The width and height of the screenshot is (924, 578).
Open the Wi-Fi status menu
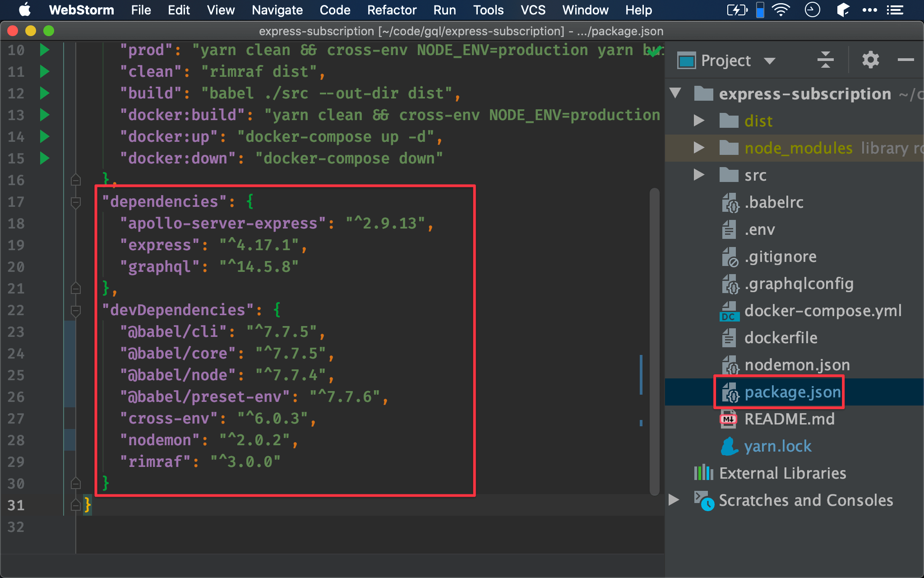[781, 9]
